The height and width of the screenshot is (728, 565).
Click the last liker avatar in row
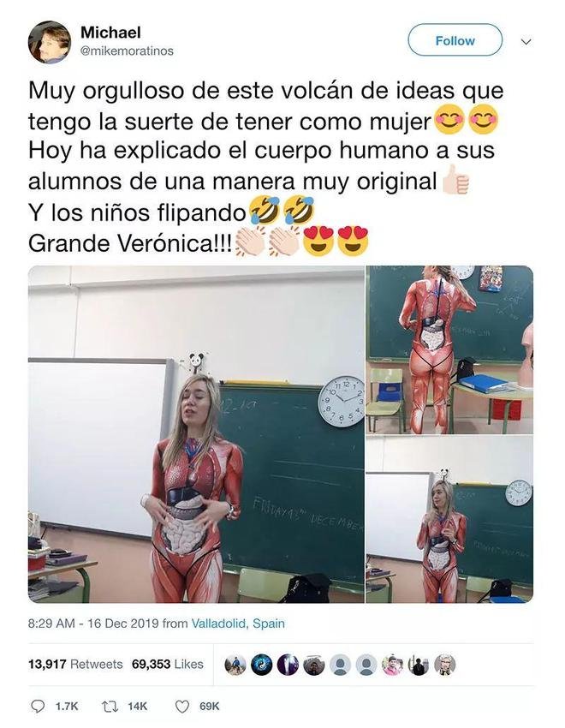click(444, 665)
